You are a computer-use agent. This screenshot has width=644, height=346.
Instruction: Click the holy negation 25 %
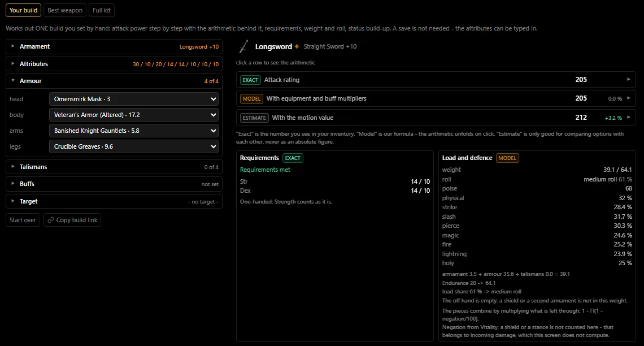click(625, 263)
